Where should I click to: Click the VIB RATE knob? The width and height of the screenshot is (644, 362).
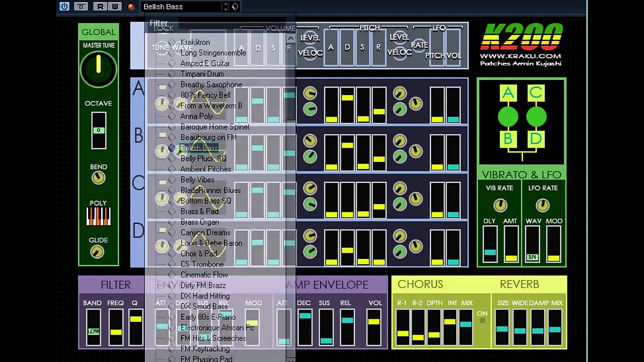pyautogui.click(x=500, y=205)
